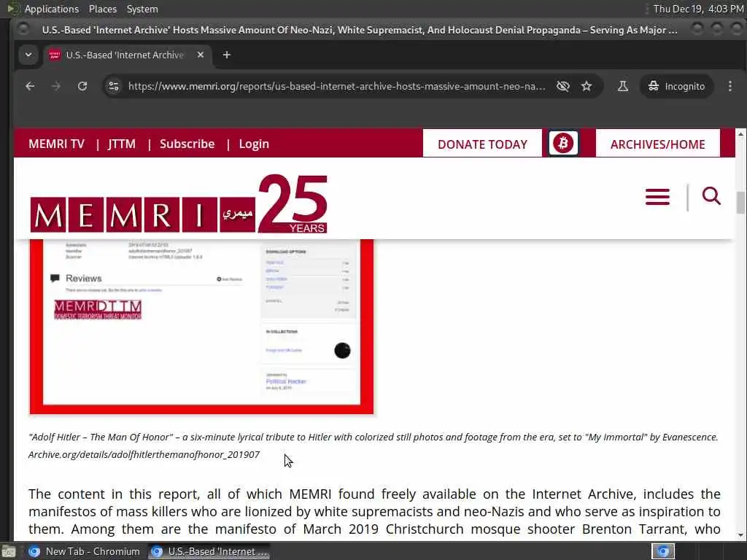Screen dimensions: 747x560
Task: Open the JTTM link
Action: tap(122, 144)
